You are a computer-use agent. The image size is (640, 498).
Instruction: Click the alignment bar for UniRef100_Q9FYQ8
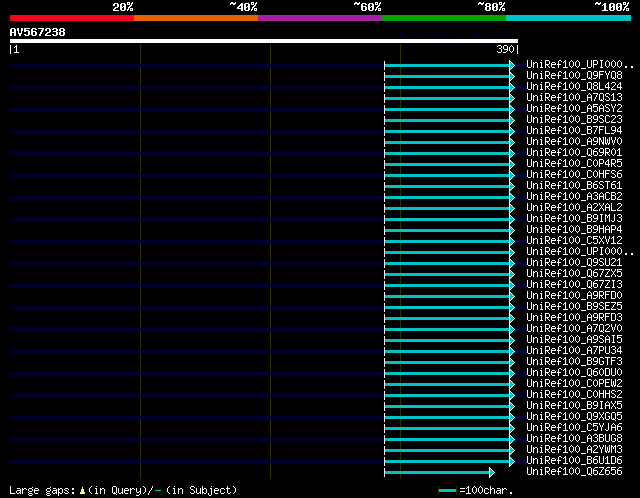point(449,76)
